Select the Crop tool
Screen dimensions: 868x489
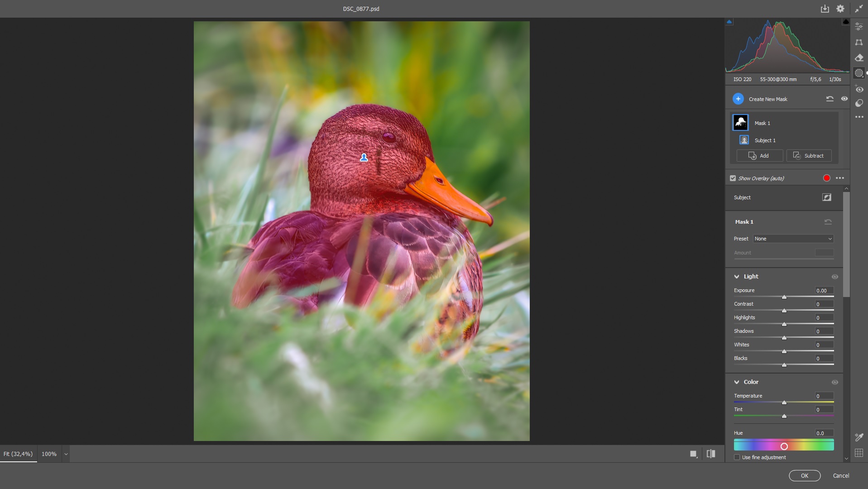tap(858, 42)
